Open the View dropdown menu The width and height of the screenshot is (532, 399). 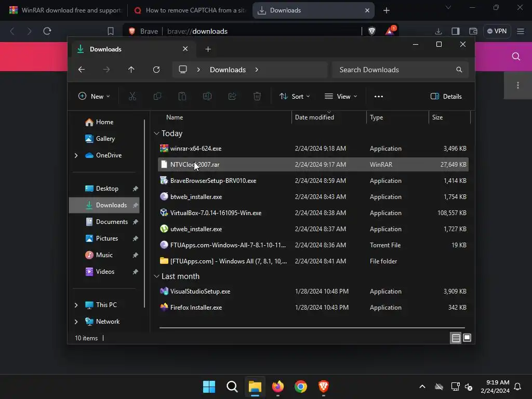[x=341, y=96]
